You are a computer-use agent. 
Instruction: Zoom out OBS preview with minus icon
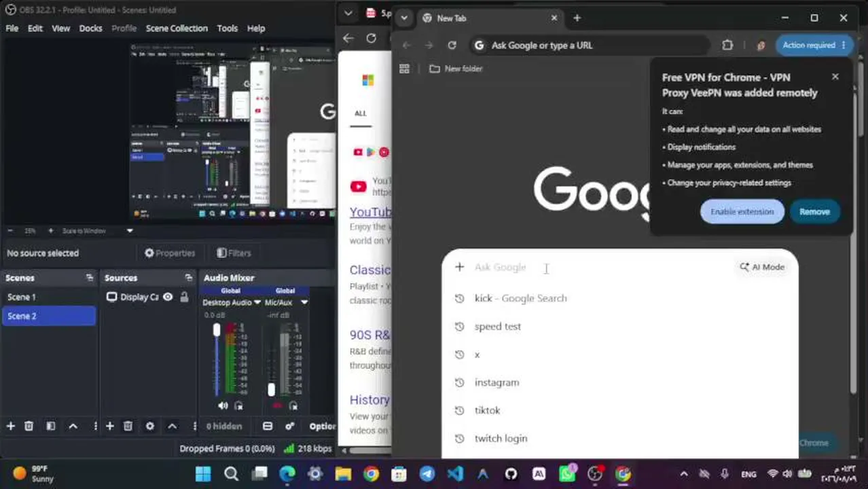[x=10, y=231]
